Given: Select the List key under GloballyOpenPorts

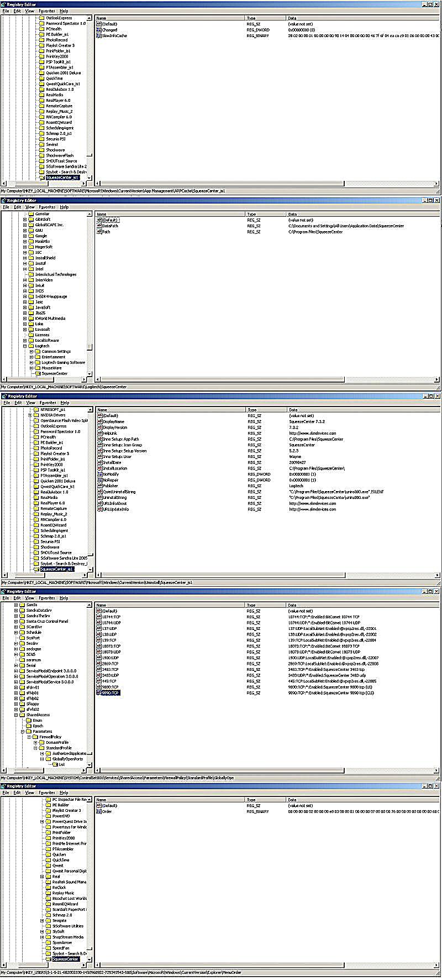Looking at the screenshot, I should (62, 764).
